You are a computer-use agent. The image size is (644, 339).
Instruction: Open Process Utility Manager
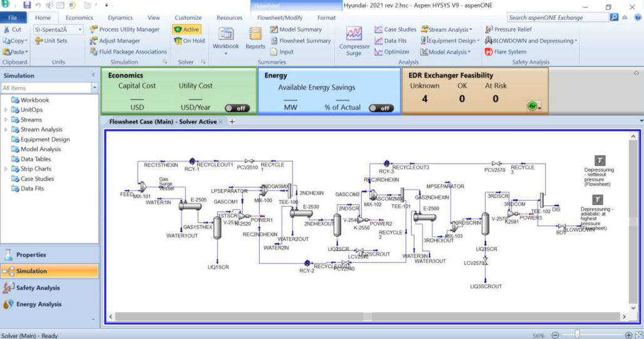125,29
